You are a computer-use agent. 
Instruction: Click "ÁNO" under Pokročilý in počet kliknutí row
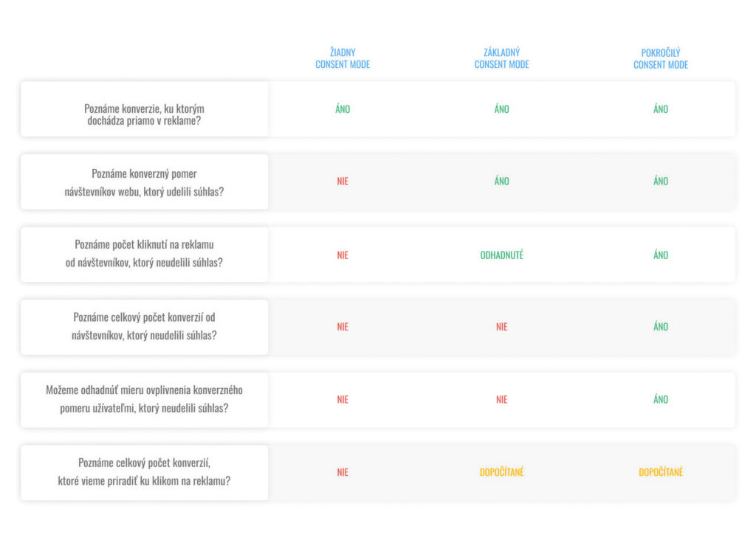coord(661,255)
